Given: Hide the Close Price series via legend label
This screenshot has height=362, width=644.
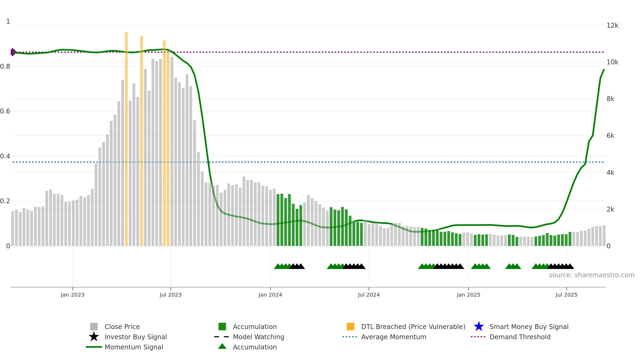Looking at the screenshot, I should pyautogui.click(x=122, y=327).
